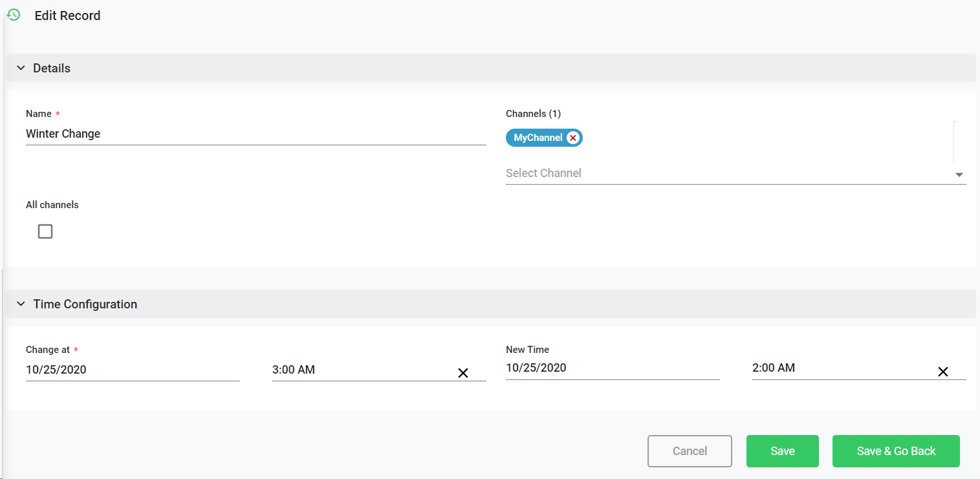Image resolution: width=980 pixels, height=479 pixels.
Task: Enable the All channels checkbox
Action: (45, 231)
